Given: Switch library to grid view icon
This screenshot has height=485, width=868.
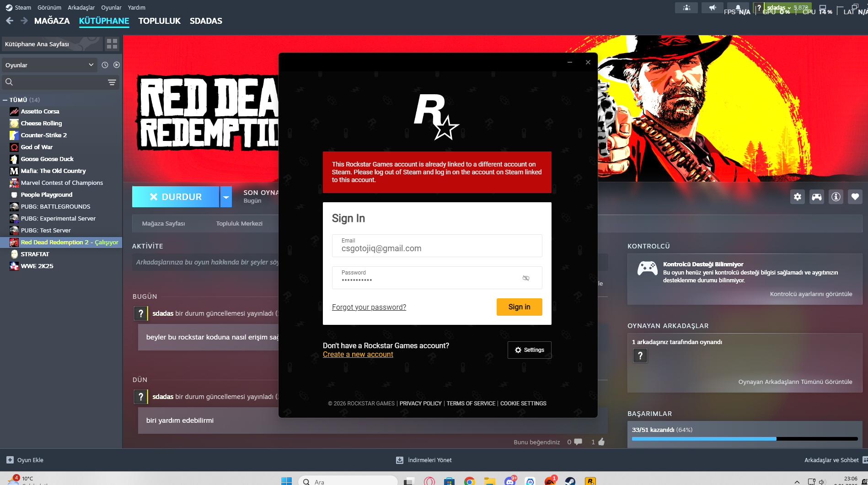Looking at the screenshot, I should [x=112, y=44].
